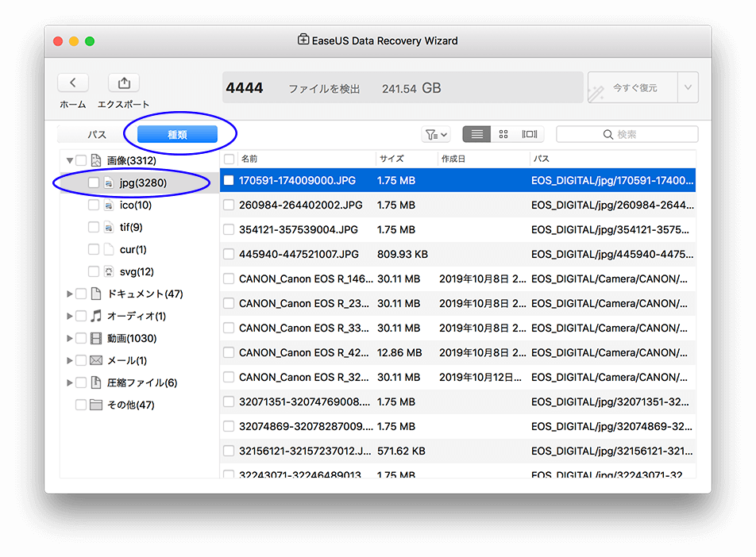Check the svg(12) checkbox

[94, 271]
